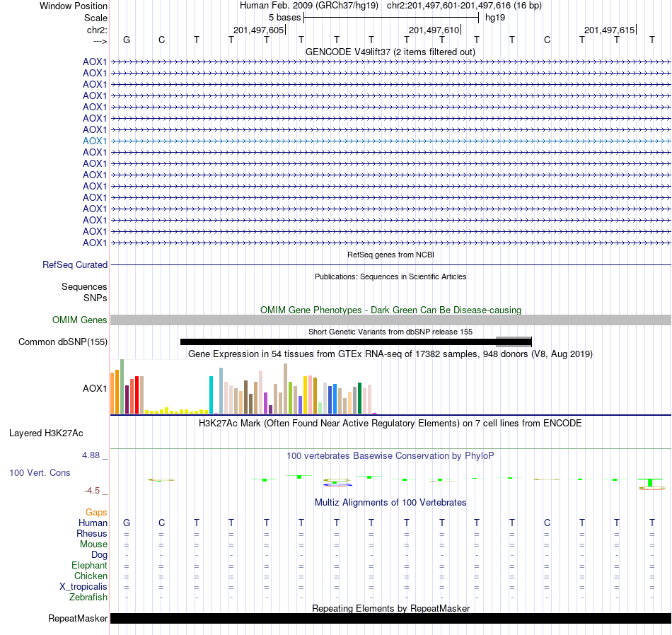Click the dark green bar in GTEx chart
Viewport: 672px width, 635px height.
click(x=360, y=398)
